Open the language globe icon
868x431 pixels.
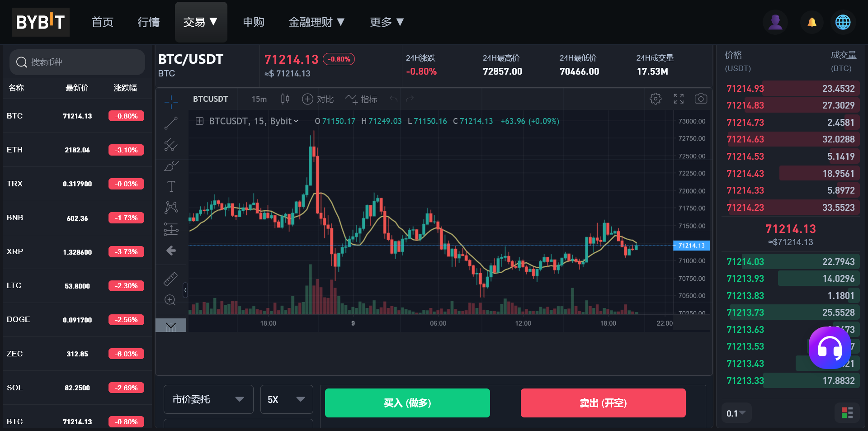pyautogui.click(x=843, y=22)
